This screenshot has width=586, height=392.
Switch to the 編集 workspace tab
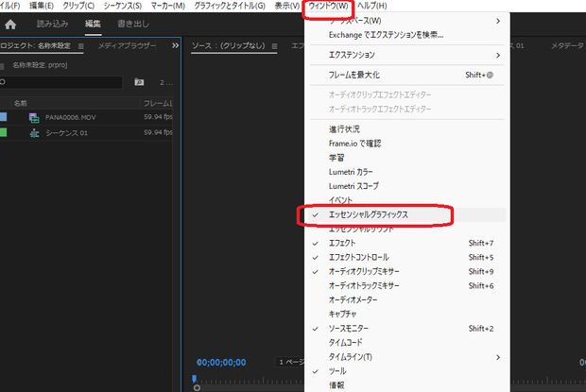[93, 24]
